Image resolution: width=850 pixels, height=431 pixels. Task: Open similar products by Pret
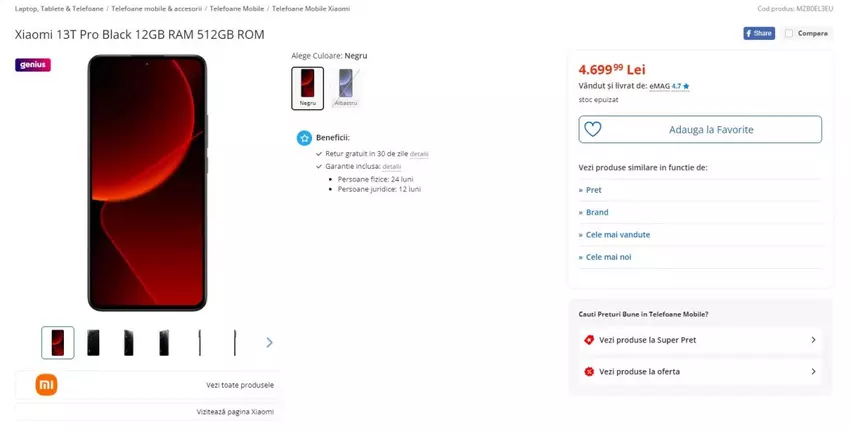tap(593, 190)
